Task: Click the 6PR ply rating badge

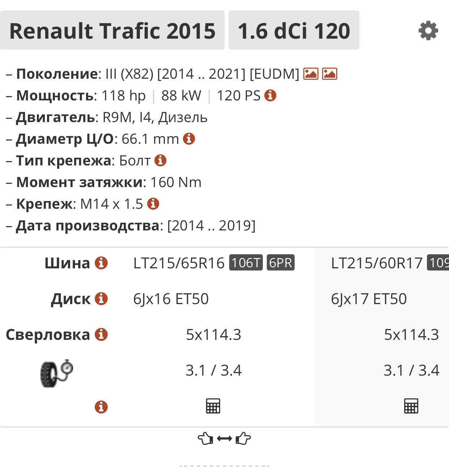Action: click(x=281, y=263)
